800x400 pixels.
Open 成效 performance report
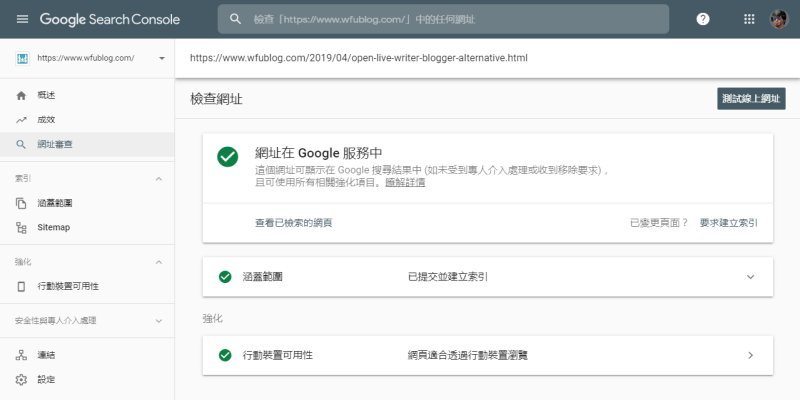tap(87, 120)
